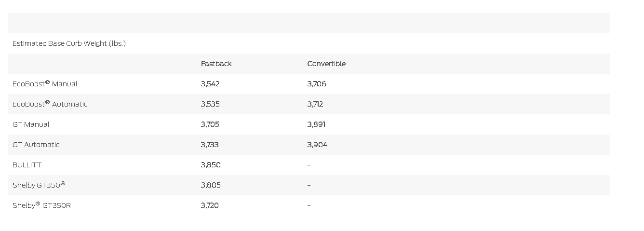
Task: Click the Estimated Base Curb Weight heading
Action: (69, 43)
